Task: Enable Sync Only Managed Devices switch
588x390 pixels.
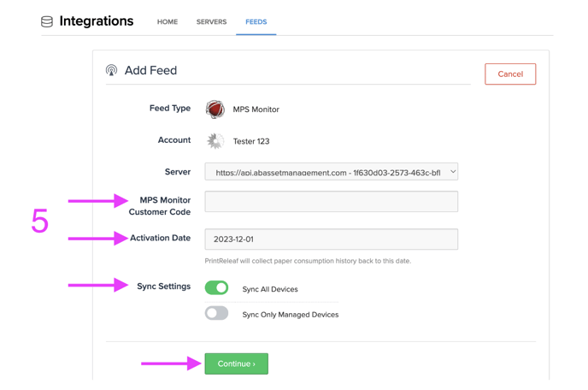Action: (216, 313)
